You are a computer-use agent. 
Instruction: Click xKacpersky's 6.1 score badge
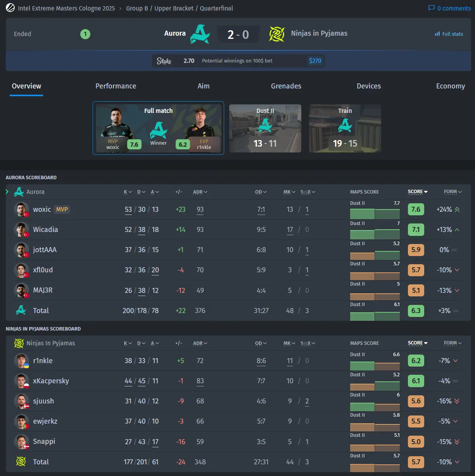[416, 381]
